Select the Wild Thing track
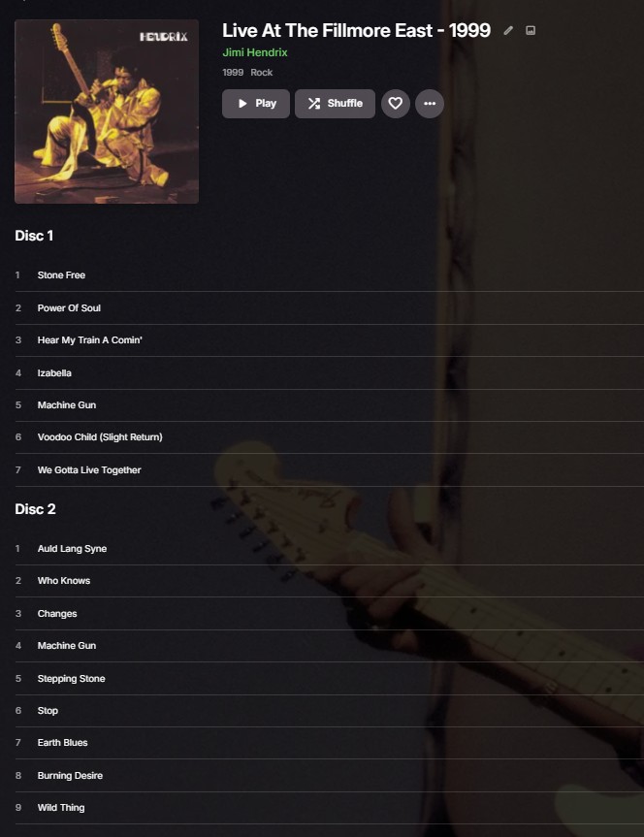This screenshot has width=644, height=837. coord(329,808)
